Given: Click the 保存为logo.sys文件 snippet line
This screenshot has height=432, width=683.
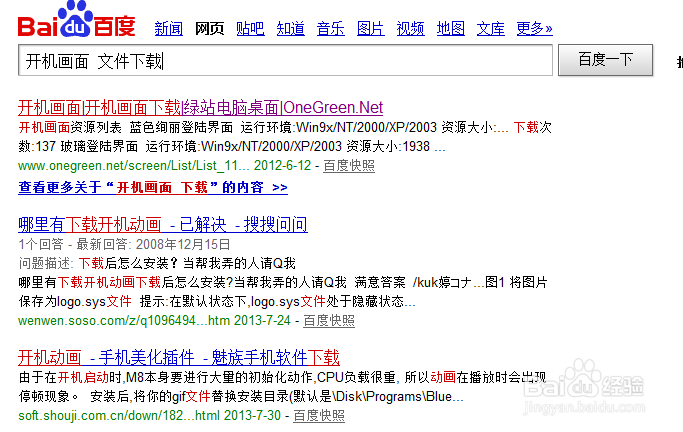Looking at the screenshot, I should (x=217, y=301).
